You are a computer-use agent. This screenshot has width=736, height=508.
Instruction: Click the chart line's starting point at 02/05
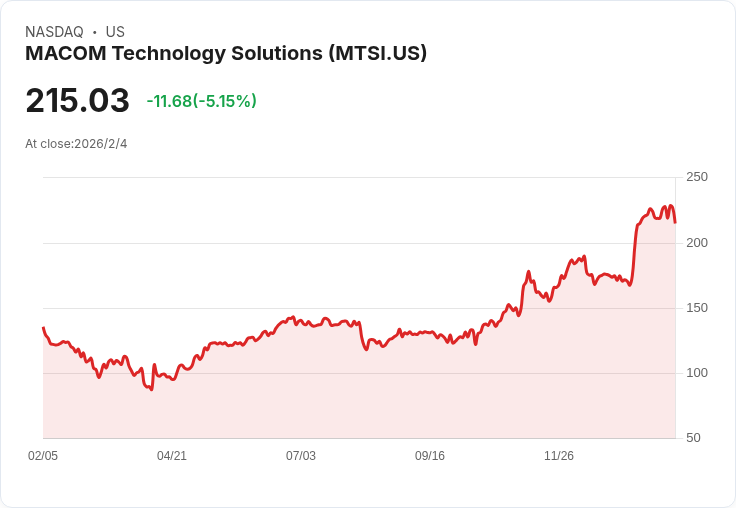click(44, 328)
